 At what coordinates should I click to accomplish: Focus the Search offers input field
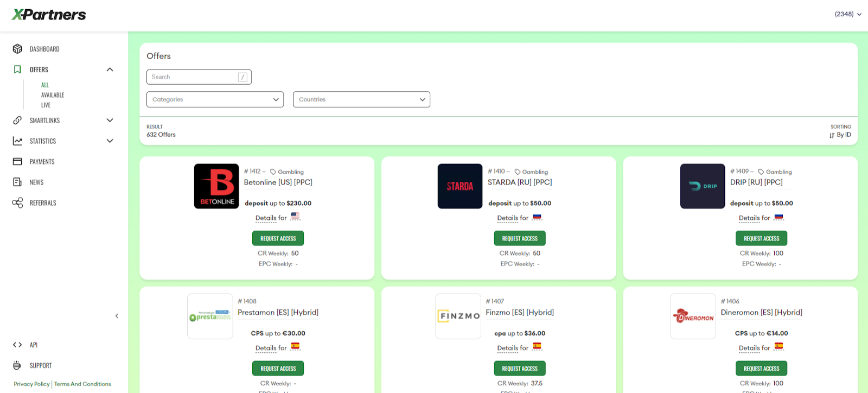pyautogui.click(x=199, y=77)
